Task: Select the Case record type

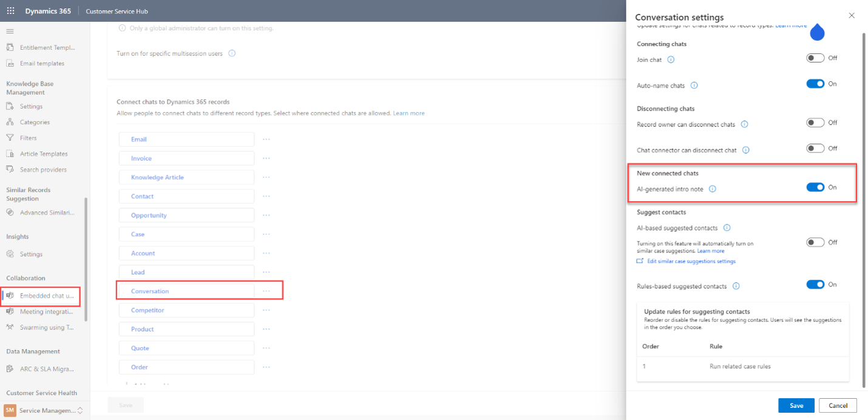Action: [x=186, y=234]
